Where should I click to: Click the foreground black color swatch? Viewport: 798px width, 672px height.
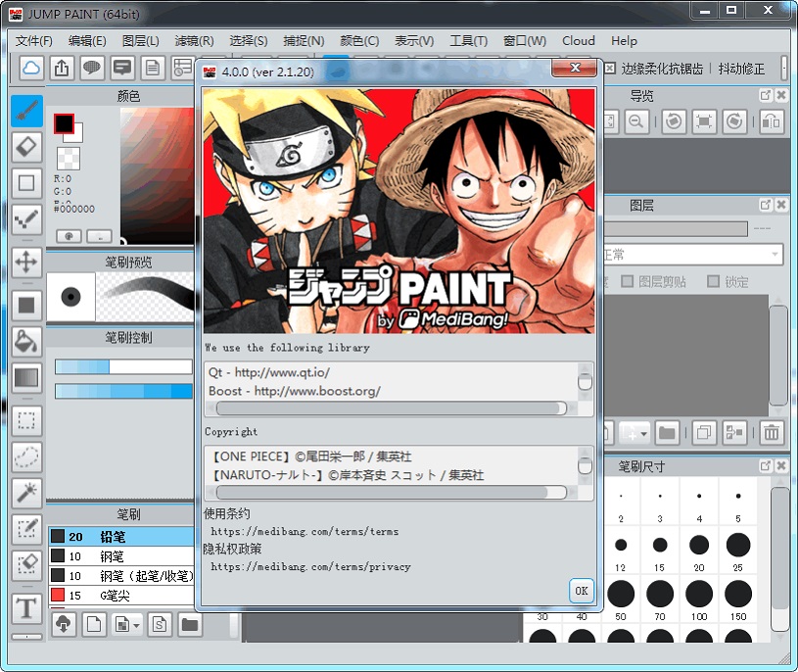pos(64,123)
